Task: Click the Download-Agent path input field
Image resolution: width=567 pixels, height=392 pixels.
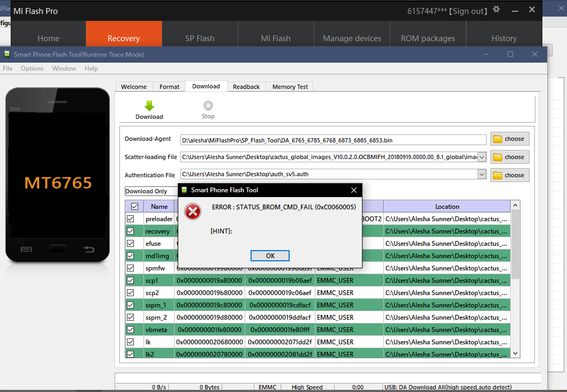Action: (x=333, y=140)
